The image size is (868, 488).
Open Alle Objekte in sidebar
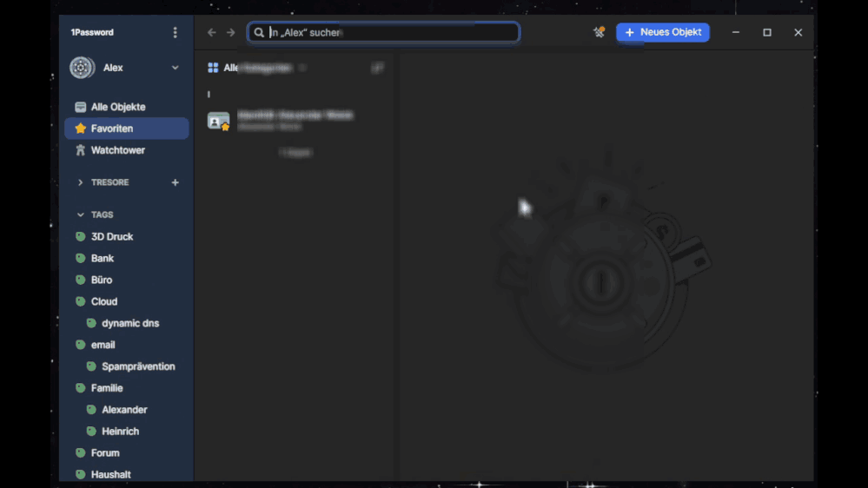118,107
